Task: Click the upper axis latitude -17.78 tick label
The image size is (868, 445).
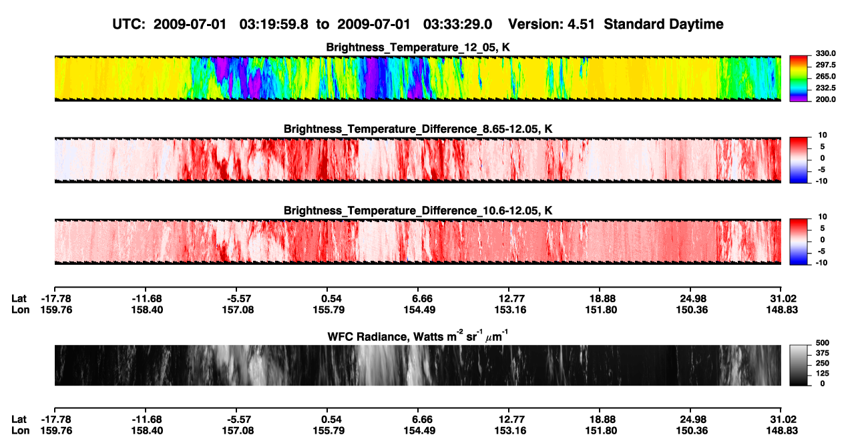Action: [x=53, y=298]
